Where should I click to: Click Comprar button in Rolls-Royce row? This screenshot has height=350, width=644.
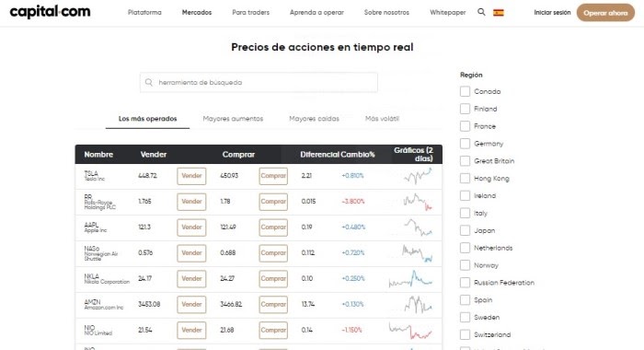coord(273,202)
